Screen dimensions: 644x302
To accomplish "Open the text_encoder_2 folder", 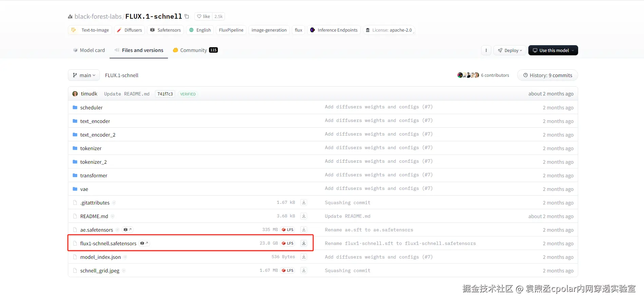I will pos(98,135).
